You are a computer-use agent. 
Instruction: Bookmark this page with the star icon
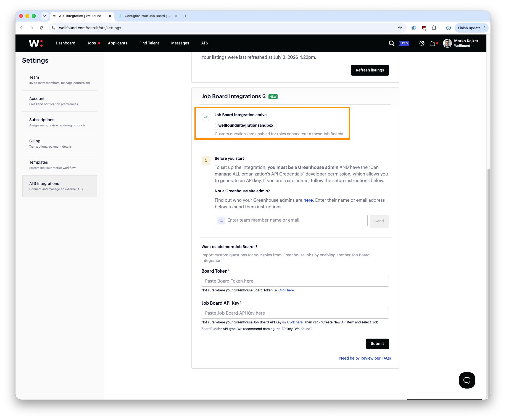pyautogui.click(x=400, y=28)
